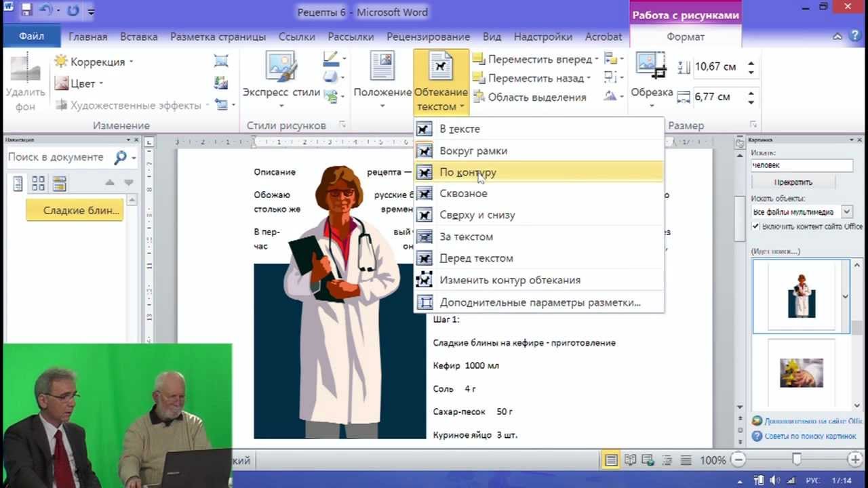Open the additional clip art on Office site link
The image size is (868, 488).
click(x=813, y=421)
